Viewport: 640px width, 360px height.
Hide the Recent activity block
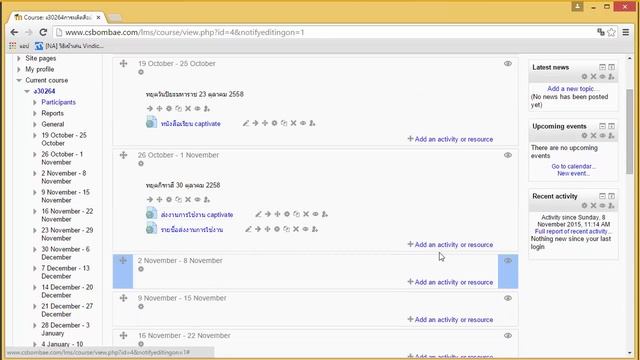coord(602,206)
